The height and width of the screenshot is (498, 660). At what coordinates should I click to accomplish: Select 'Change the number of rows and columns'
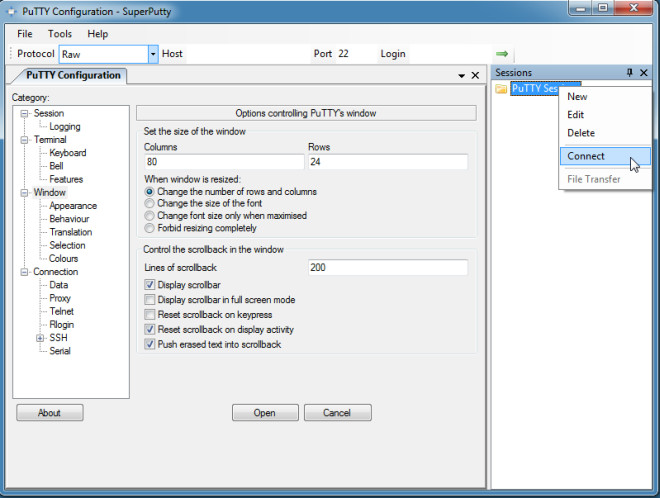[149, 192]
